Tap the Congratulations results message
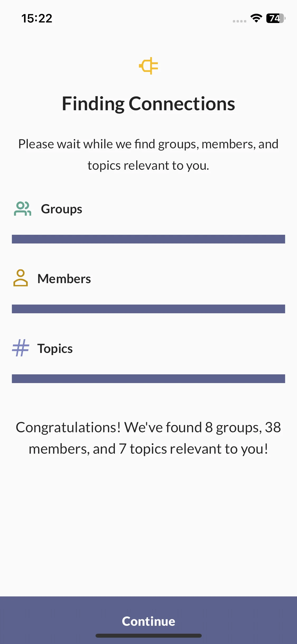 (148, 438)
